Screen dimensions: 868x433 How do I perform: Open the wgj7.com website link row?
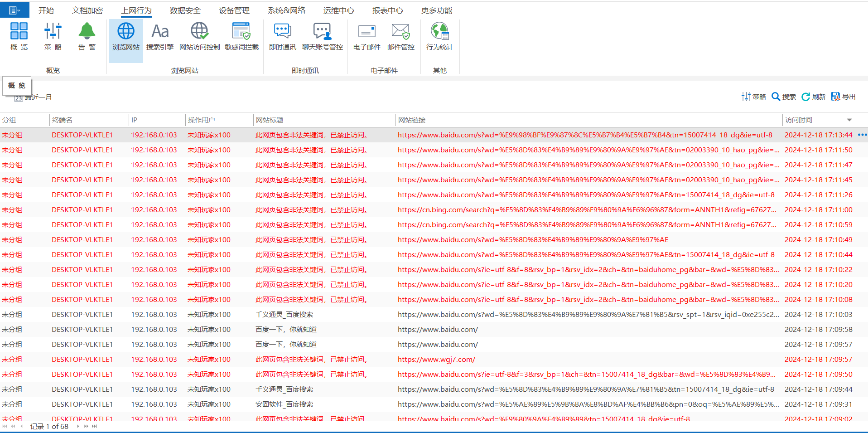click(436, 360)
